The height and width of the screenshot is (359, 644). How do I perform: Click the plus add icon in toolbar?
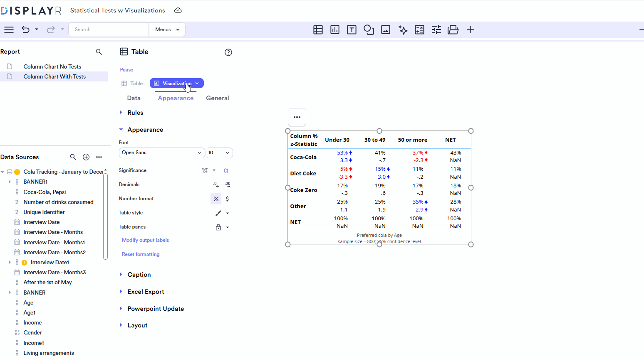[471, 30]
